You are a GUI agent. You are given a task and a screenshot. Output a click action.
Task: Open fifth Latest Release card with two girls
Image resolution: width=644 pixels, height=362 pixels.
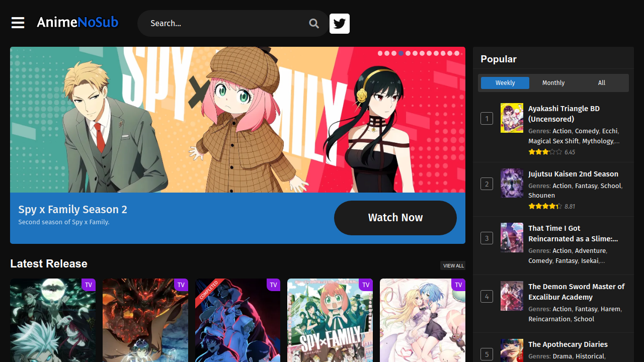[x=423, y=320]
